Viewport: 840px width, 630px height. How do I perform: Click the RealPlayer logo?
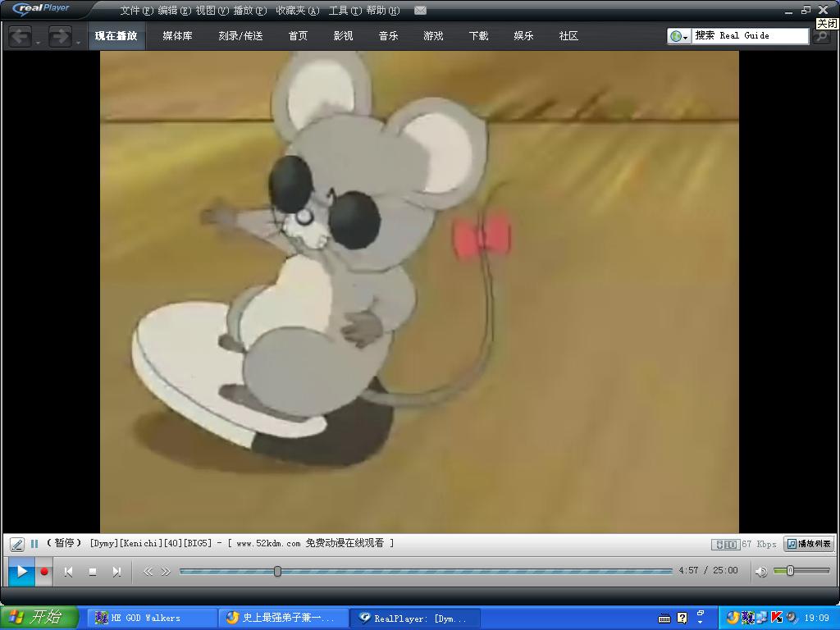42,8
